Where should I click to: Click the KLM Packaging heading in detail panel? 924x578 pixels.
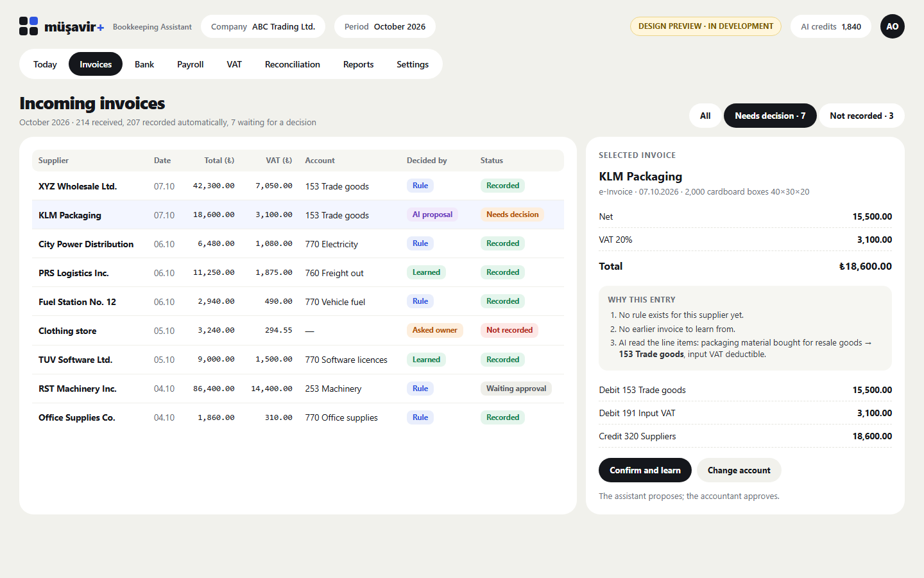640,177
